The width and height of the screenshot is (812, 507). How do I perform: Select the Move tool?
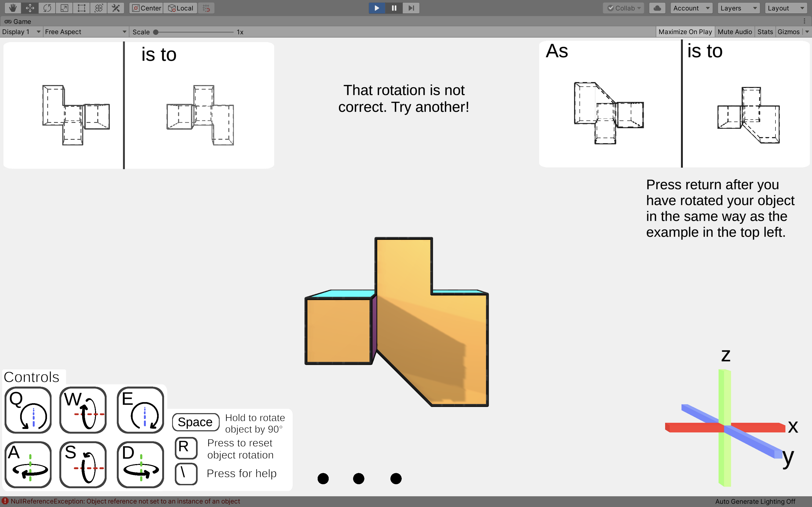30,8
